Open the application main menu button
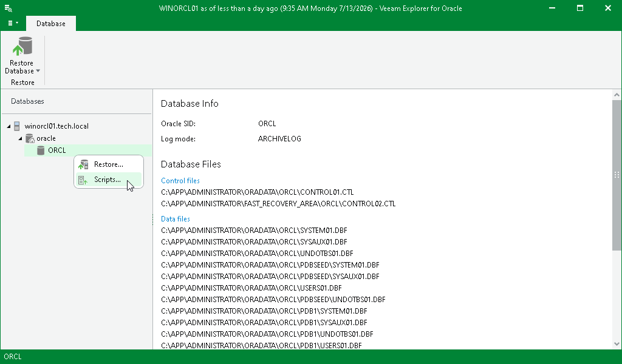The width and height of the screenshot is (622, 364). (x=13, y=23)
